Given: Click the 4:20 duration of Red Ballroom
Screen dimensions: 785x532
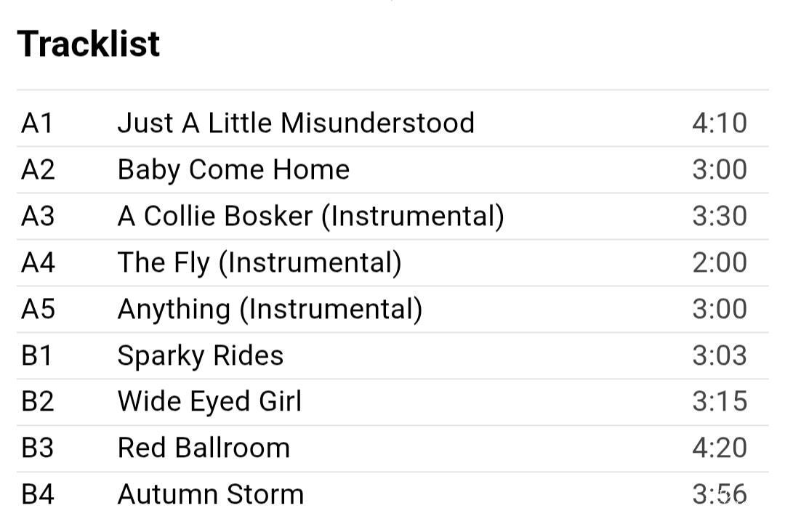Looking at the screenshot, I should click(719, 448).
